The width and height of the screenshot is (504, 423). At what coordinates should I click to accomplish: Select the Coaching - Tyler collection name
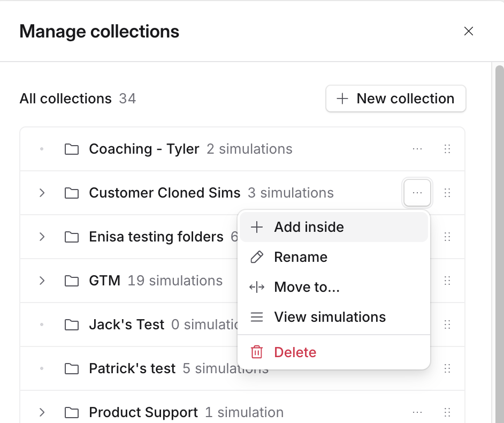[144, 149]
